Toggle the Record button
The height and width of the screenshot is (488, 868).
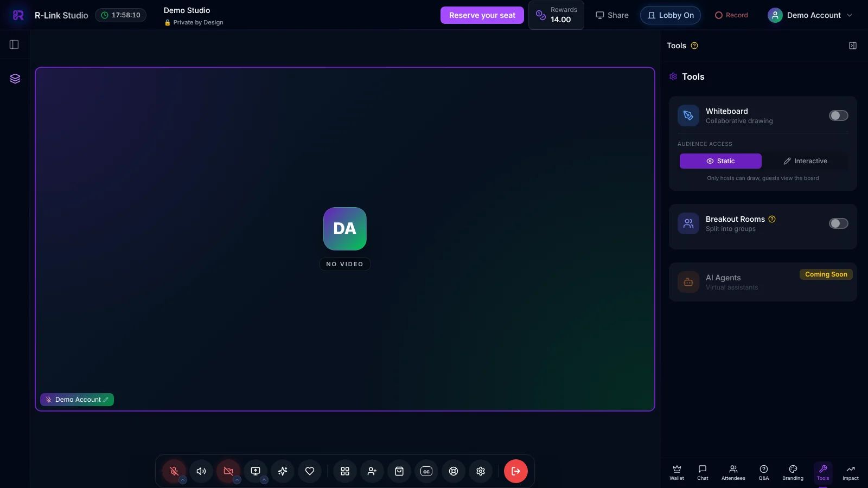[x=731, y=15]
